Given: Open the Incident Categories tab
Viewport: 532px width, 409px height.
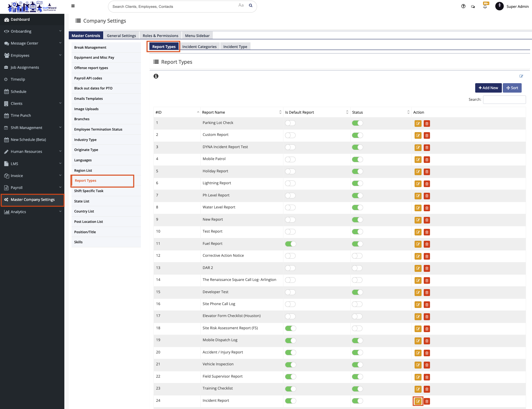Looking at the screenshot, I should click(199, 47).
